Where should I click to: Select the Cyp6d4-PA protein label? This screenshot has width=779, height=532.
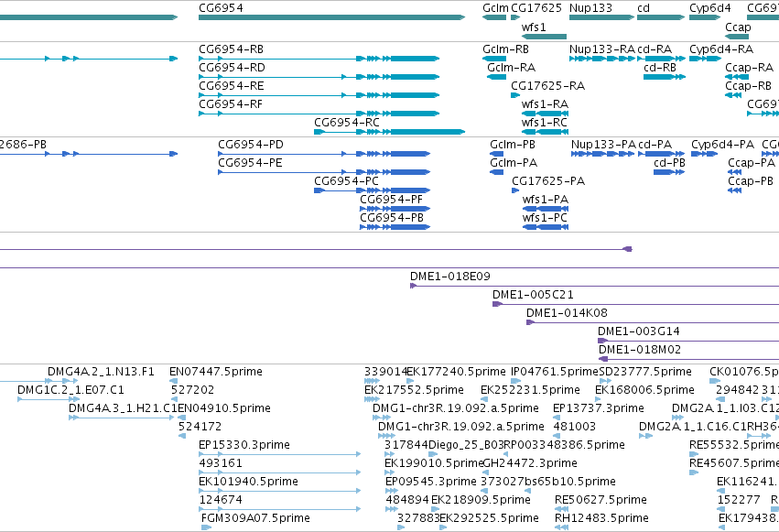(x=723, y=145)
